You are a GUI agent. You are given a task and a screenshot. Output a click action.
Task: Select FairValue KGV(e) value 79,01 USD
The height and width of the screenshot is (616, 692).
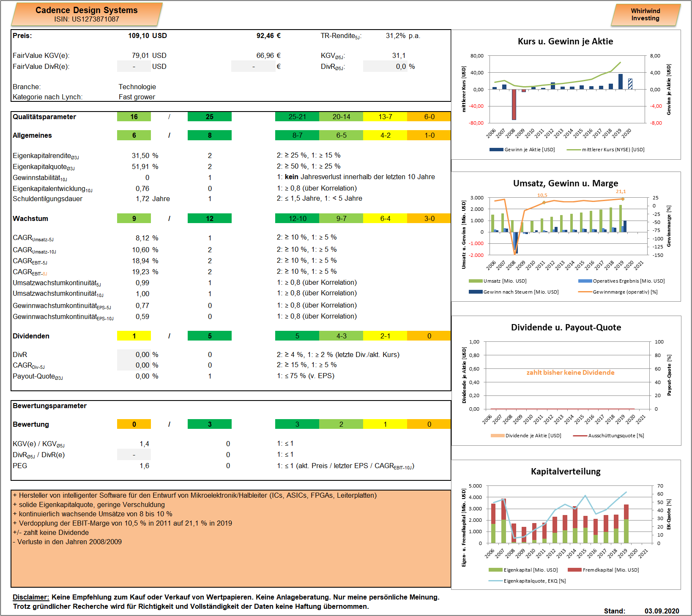click(x=149, y=55)
